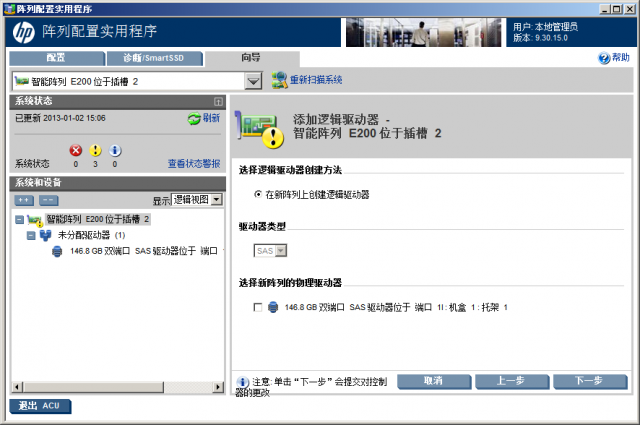Click the device tree horizontal scrollbar thumb

[93, 386]
